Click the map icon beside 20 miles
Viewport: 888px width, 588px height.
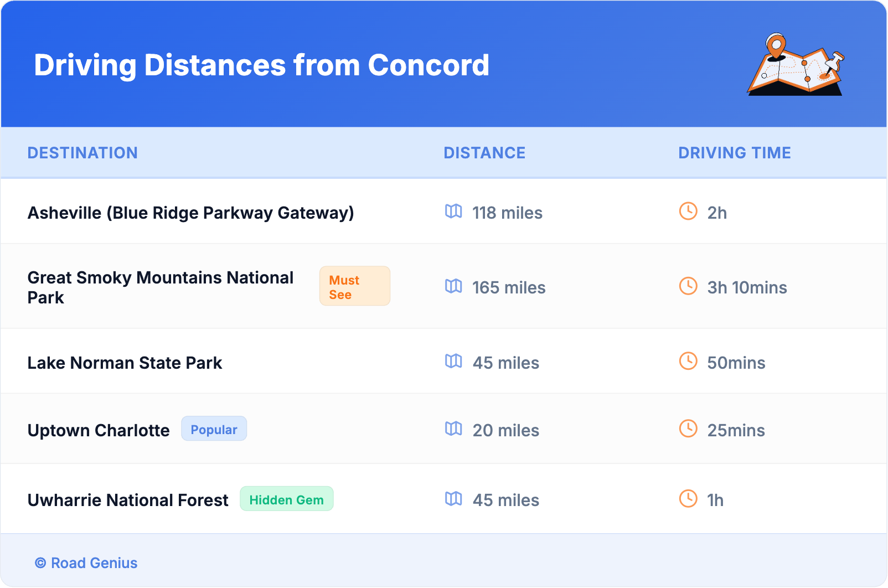[453, 429]
